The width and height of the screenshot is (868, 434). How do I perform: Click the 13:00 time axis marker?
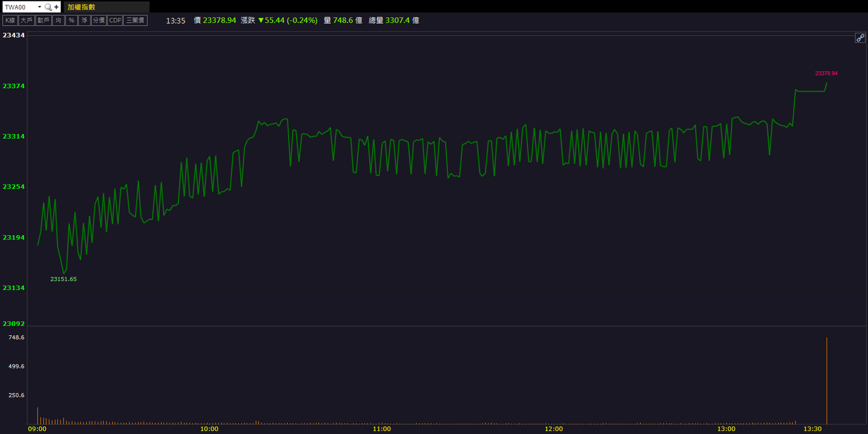point(726,429)
